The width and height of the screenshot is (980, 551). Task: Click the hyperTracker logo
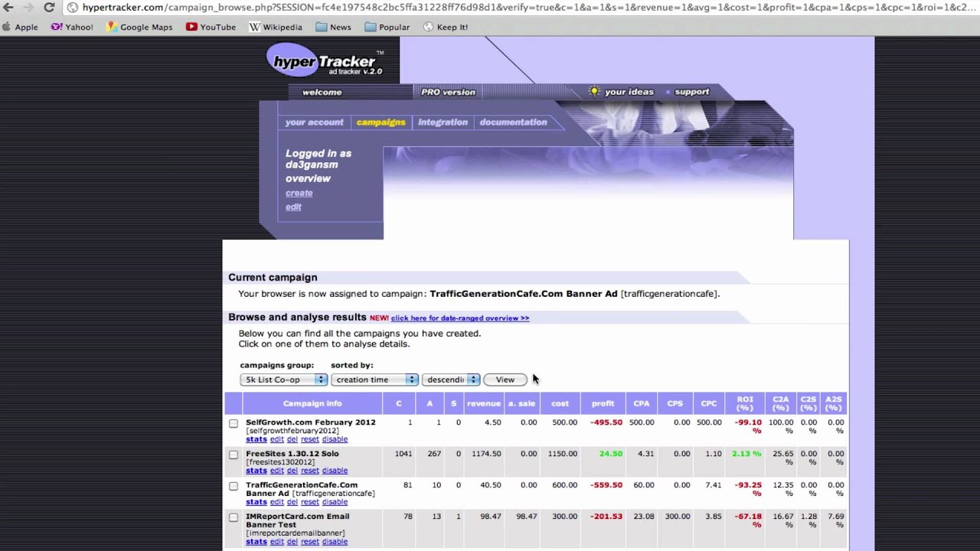(x=325, y=60)
